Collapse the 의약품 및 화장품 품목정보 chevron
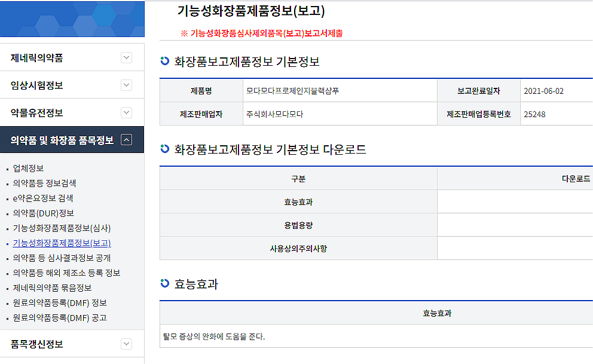 (126, 140)
